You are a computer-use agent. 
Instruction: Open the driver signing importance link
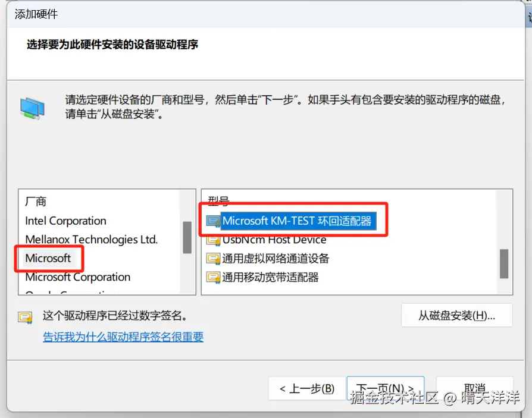coord(123,337)
